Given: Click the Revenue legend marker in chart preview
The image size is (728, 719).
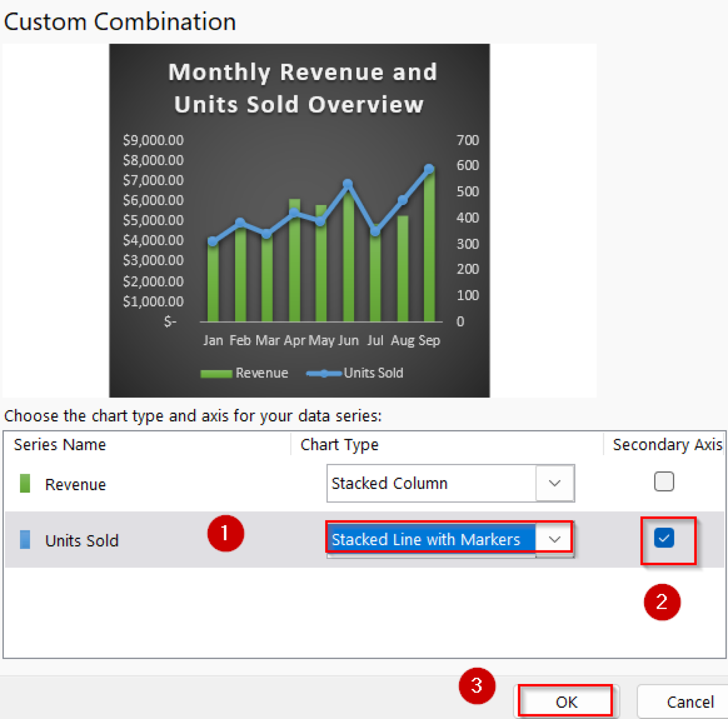Looking at the screenshot, I should click(216, 373).
